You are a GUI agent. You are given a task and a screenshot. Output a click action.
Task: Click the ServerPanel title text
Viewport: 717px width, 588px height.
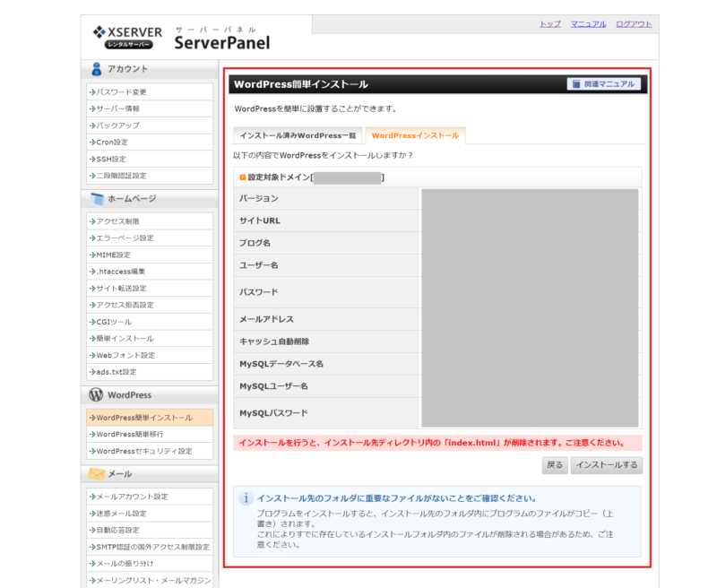(222, 43)
